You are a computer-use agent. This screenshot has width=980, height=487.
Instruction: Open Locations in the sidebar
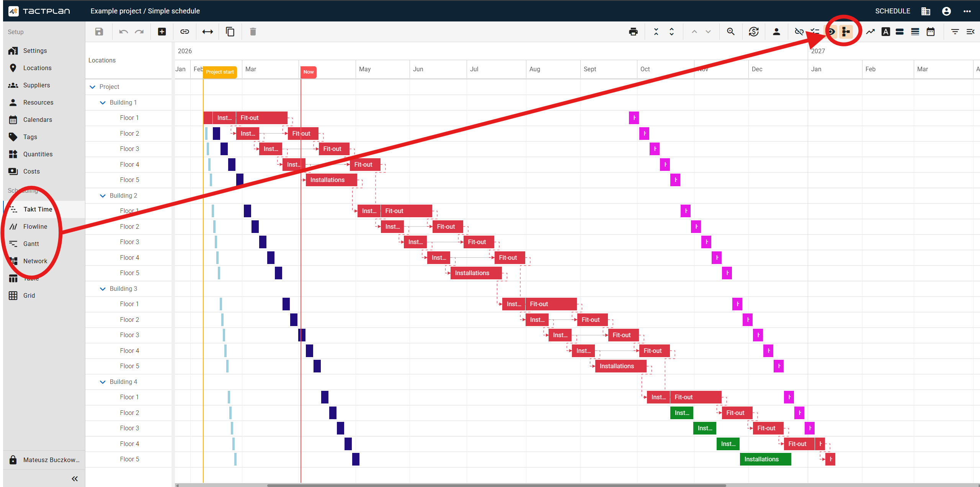coord(44,68)
